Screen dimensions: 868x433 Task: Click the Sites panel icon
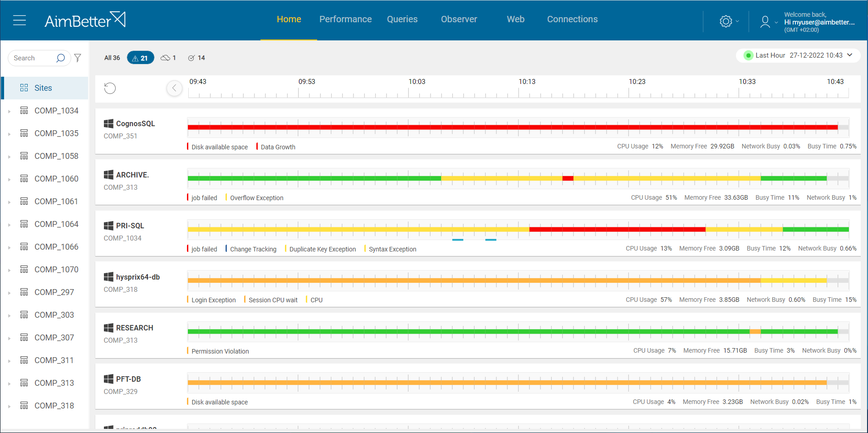pyautogui.click(x=24, y=88)
